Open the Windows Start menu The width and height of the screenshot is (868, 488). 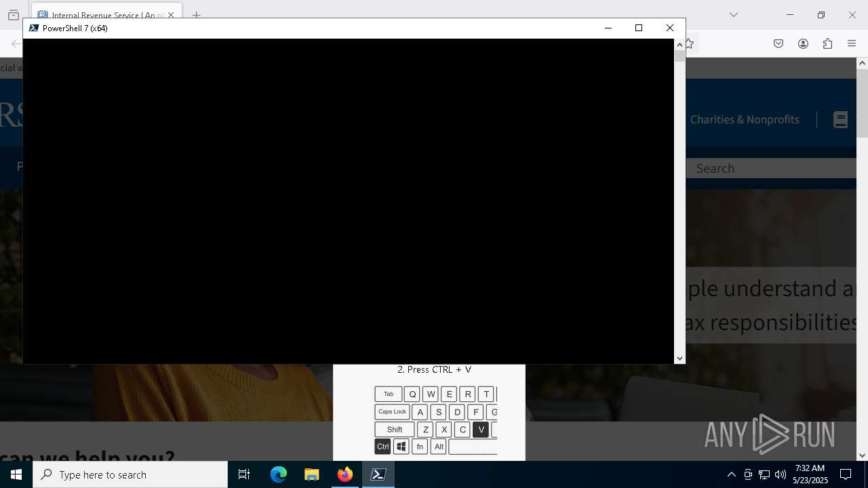(16, 474)
